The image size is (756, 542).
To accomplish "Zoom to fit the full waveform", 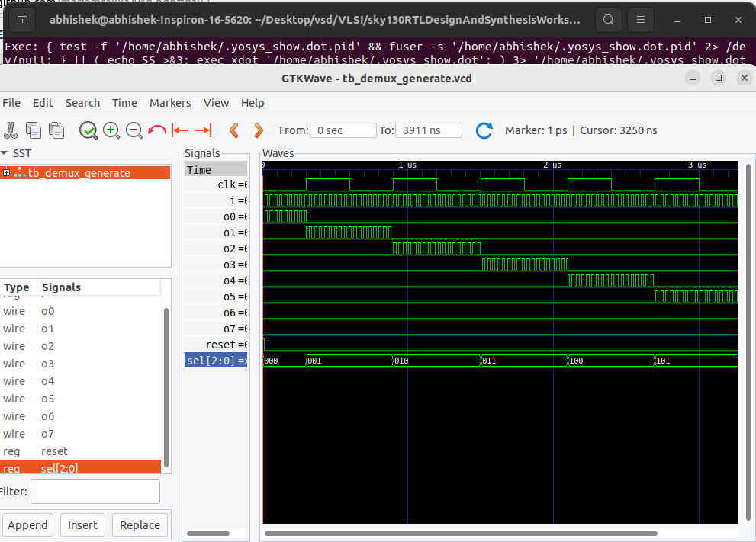I will (88, 130).
